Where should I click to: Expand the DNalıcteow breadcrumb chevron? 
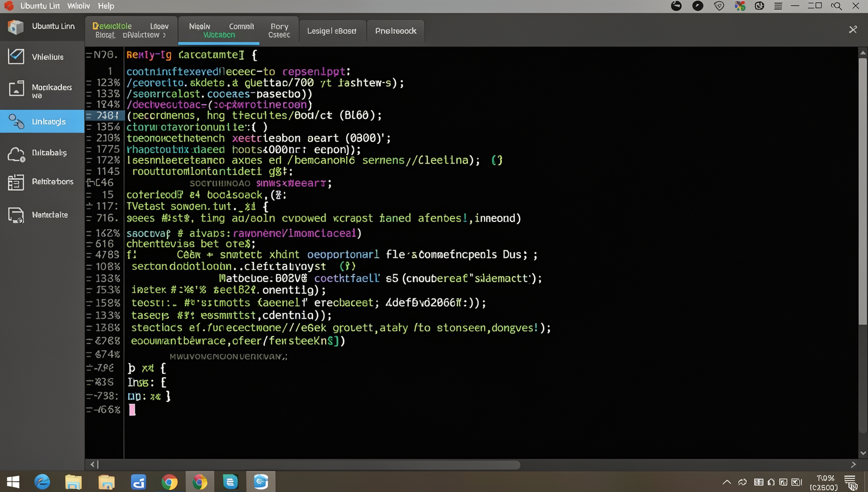pos(164,35)
